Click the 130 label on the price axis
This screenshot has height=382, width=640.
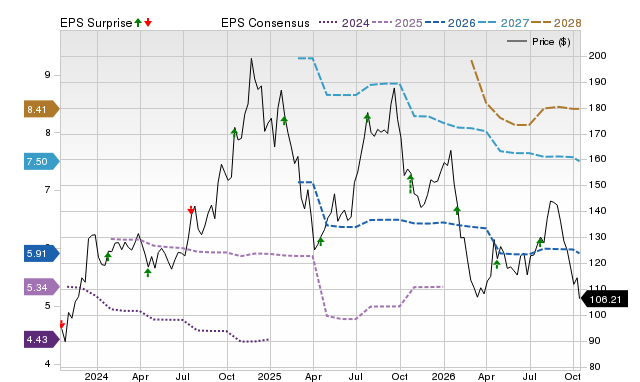597,237
